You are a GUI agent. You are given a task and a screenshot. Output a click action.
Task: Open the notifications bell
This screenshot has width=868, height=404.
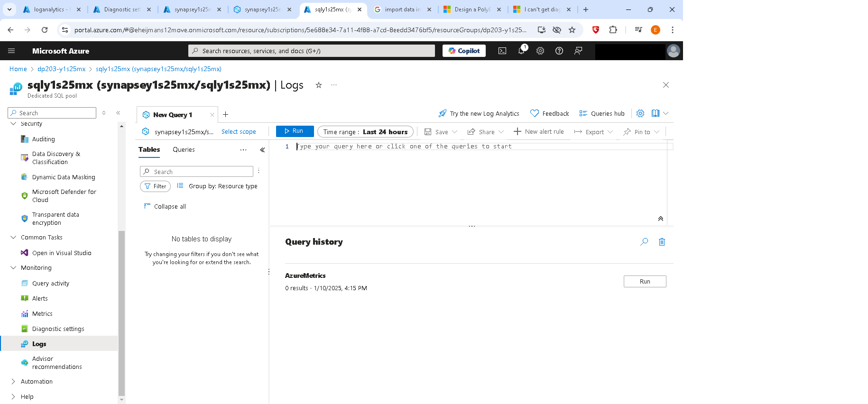point(521,51)
